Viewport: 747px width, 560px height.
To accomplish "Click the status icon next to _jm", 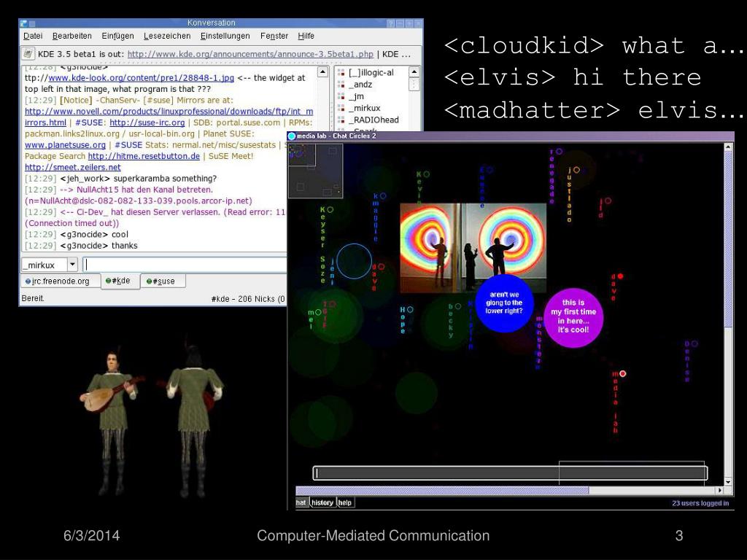I will (341, 97).
